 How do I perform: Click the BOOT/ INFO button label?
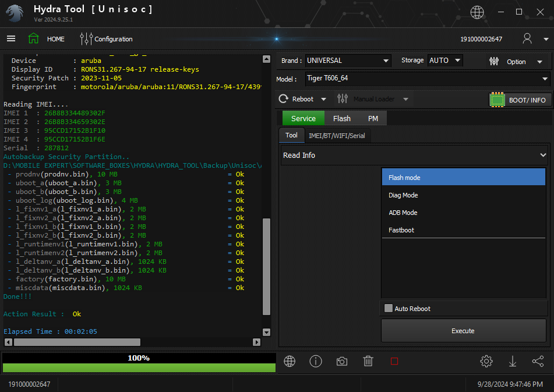(x=527, y=100)
